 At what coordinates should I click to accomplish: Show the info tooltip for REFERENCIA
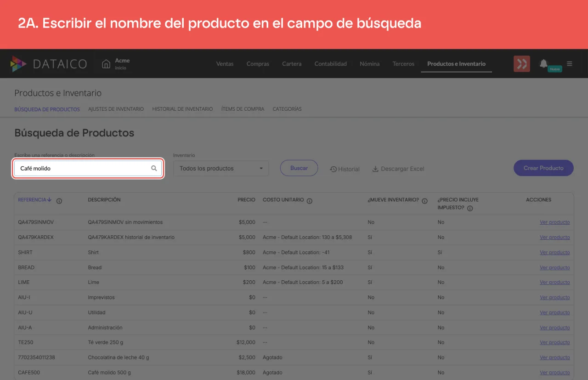point(59,201)
